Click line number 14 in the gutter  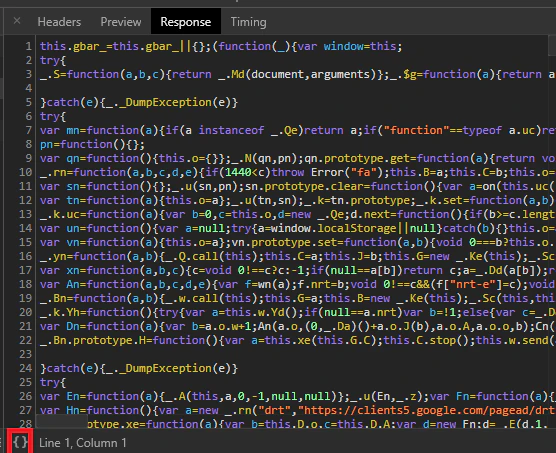click(x=26, y=228)
